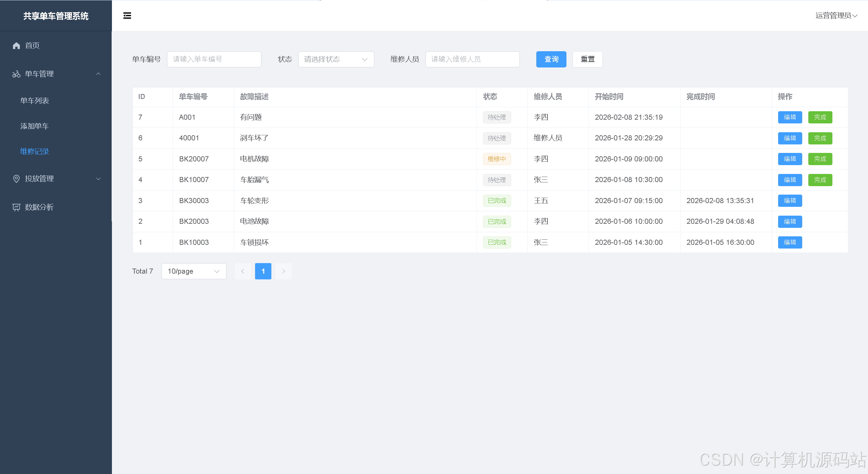This screenshot has height=474, width=868.
Task: Focus the 请输入维修人员 input field
Action: coord(472,59)
